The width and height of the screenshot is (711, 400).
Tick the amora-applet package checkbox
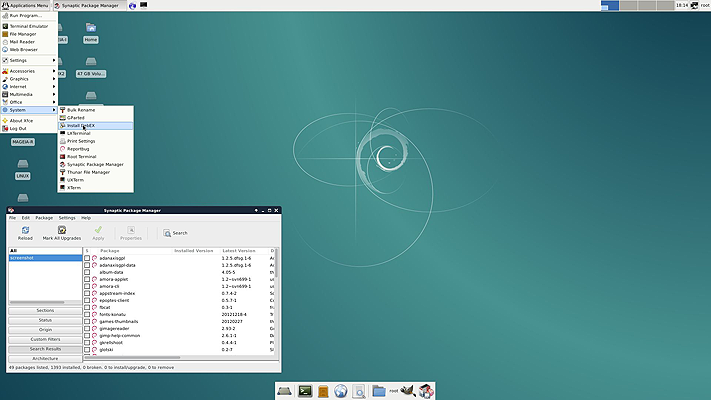[87, 279]
